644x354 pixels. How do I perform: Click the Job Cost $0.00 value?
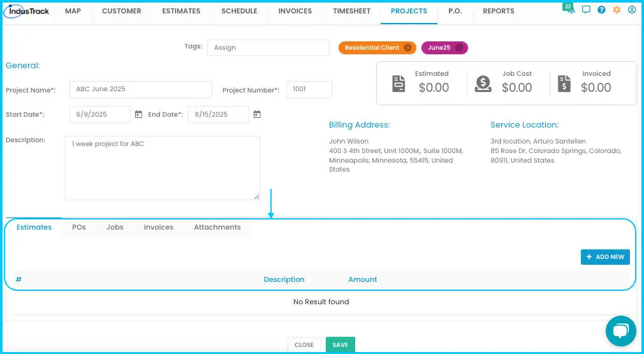click(x=516, y=87)
